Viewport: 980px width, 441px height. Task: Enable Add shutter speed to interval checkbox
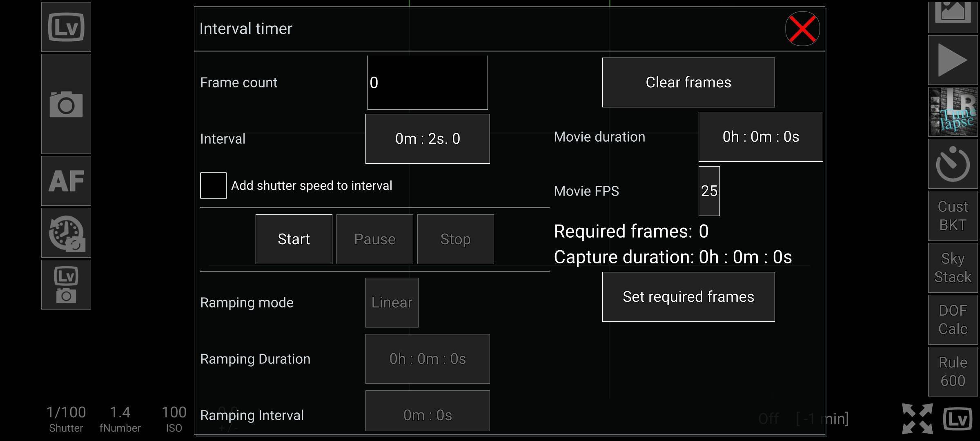pos(212,185)
